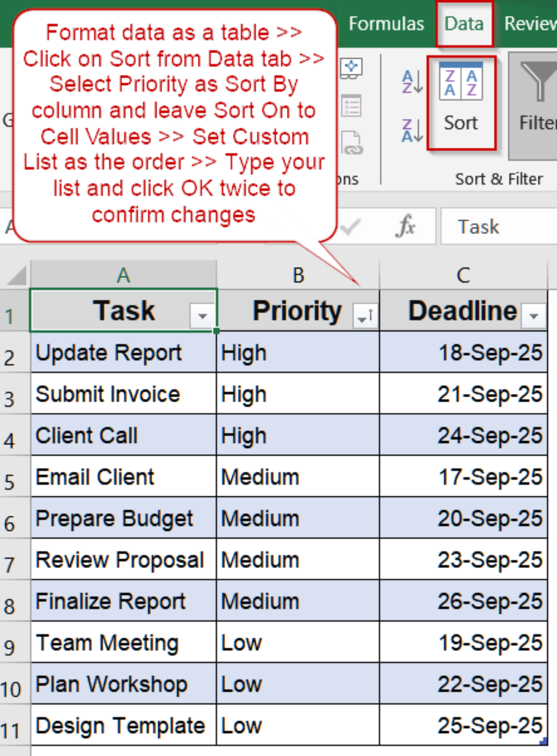Viewport: 557px width, 756px height.
Task: Click the Properties list icon in ribbon
Action: (352, 106)
